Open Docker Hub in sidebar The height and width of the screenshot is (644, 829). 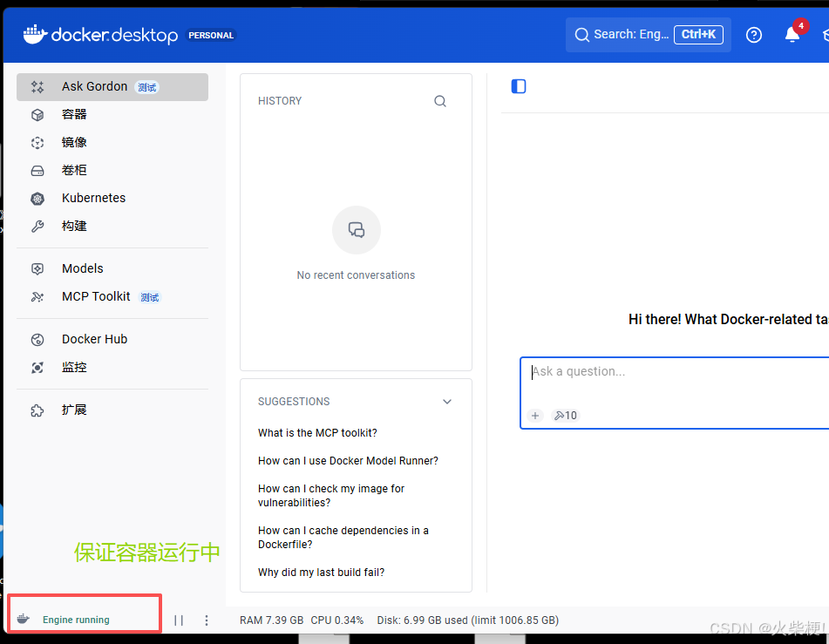coord(112,340)
